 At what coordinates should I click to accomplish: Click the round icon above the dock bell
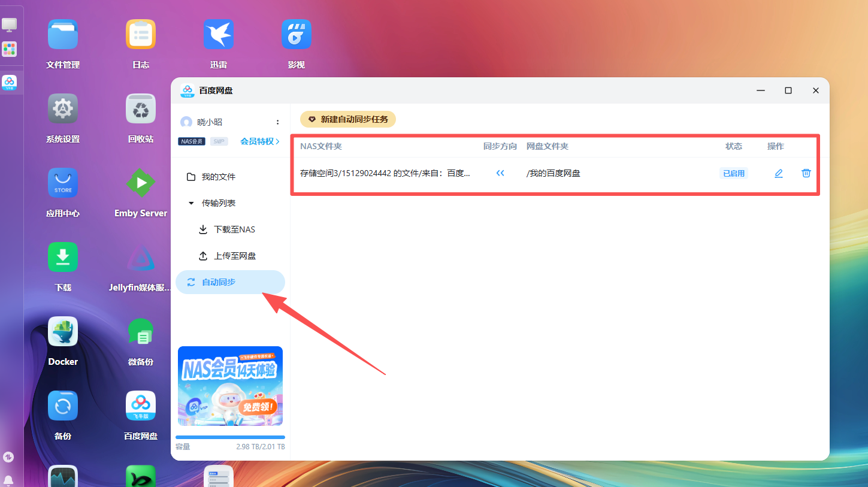[x=9, y=456]
